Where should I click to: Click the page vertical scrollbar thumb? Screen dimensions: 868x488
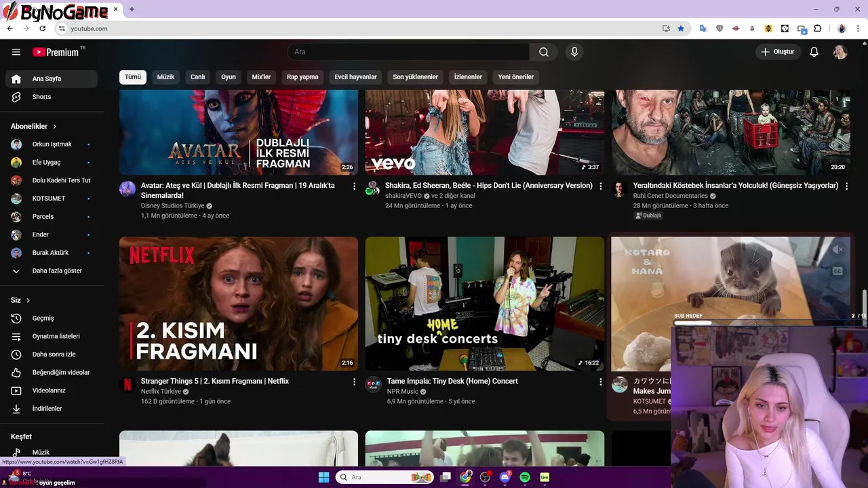click(865, 308)
